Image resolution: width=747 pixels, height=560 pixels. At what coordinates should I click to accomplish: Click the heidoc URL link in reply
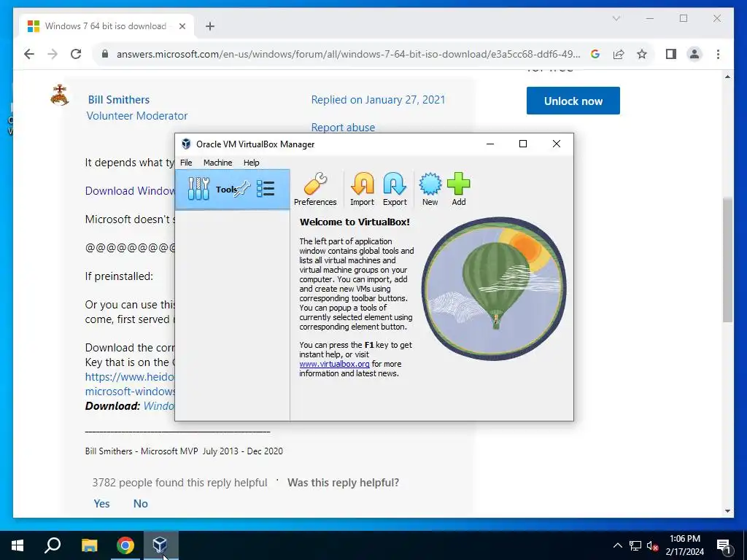coord(130,384)
